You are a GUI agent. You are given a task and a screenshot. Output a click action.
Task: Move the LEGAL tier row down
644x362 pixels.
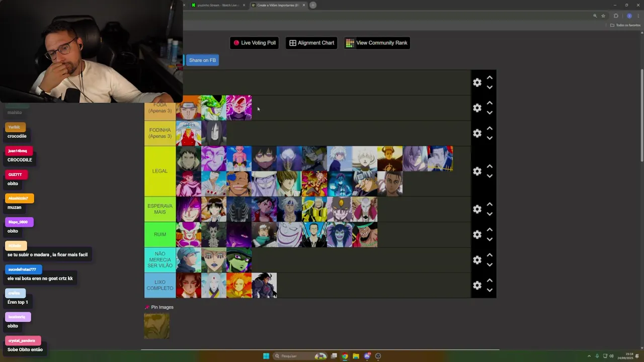pos(490,176)
